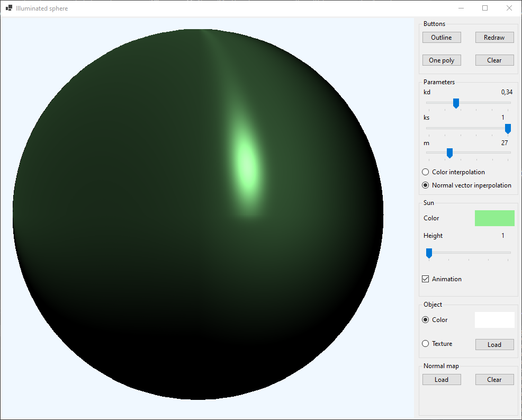This screenshot has width=522, height=420.
Task: Load a texture with the Object Load button
Action: (x=494, y=345)
